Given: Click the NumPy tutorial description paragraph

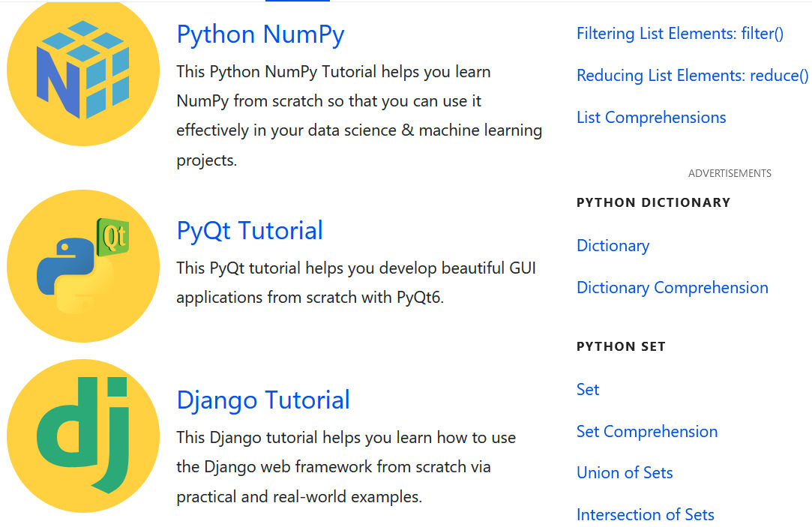Looking at the screenshot, I should tap(359, 116).
